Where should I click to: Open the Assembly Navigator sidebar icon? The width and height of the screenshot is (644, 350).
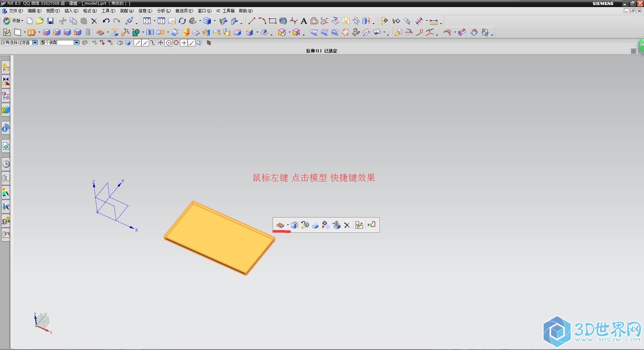[x=6, y=68]
